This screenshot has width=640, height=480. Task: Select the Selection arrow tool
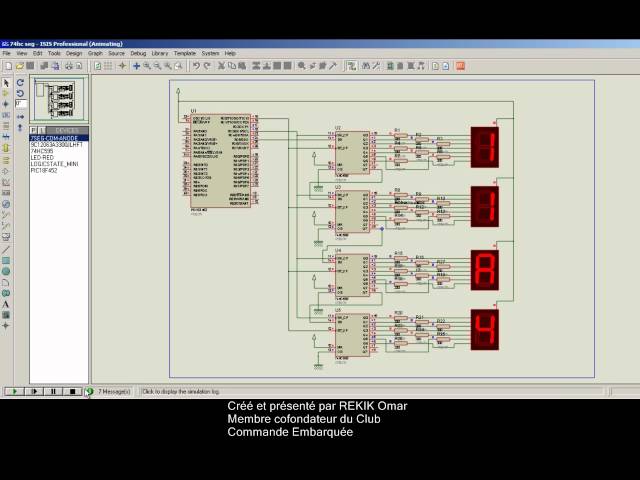tap(6, 83)
